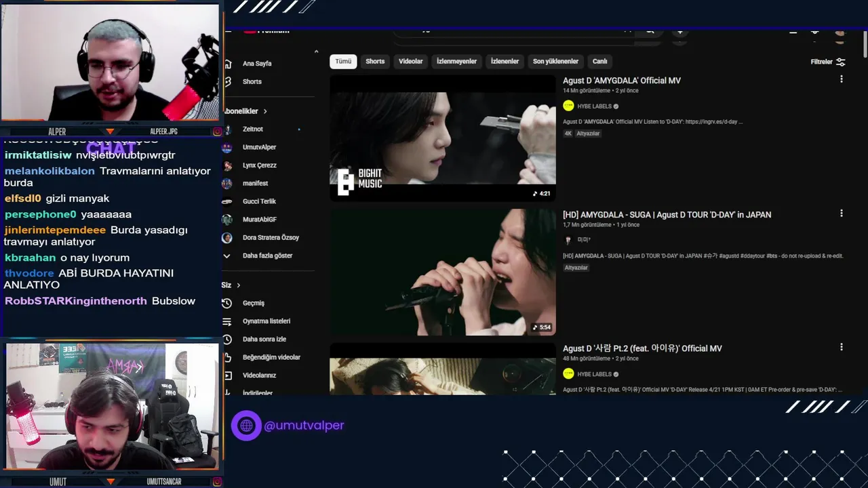Click the ALPER webcam feed
868x488 pixels.
click(110, 62)
